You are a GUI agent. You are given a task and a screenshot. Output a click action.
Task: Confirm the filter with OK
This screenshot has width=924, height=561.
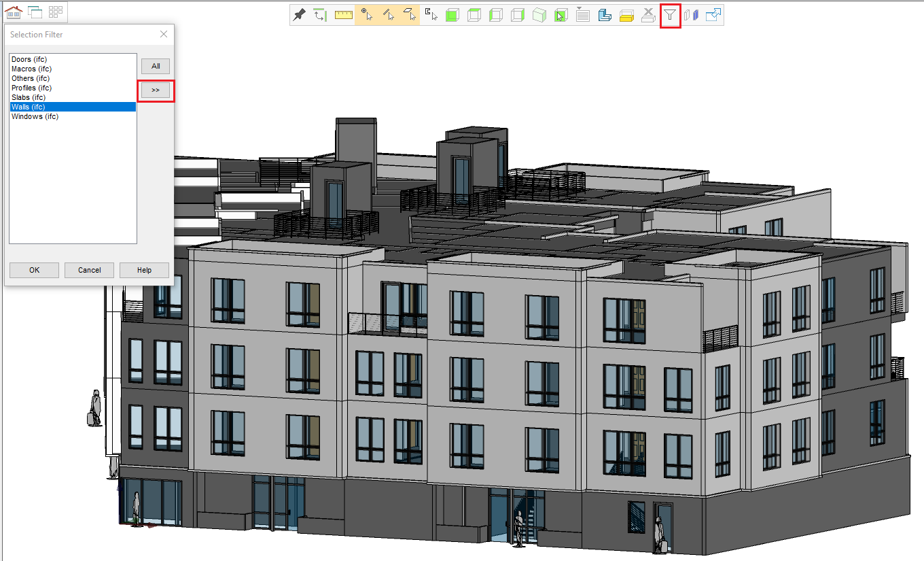34,270
